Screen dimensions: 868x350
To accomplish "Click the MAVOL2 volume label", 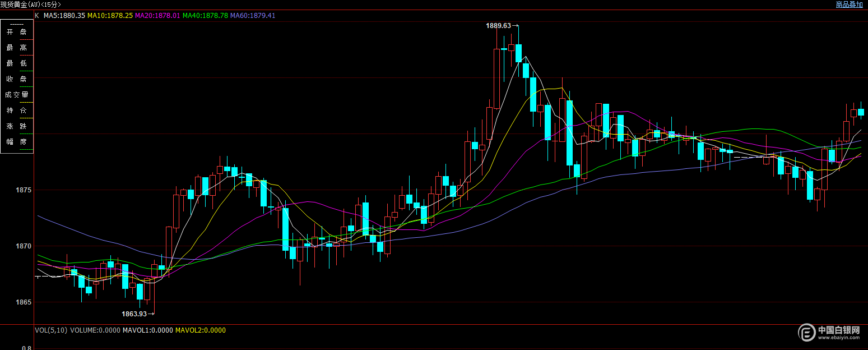I will pyautogui.click(x=201, y=330).
